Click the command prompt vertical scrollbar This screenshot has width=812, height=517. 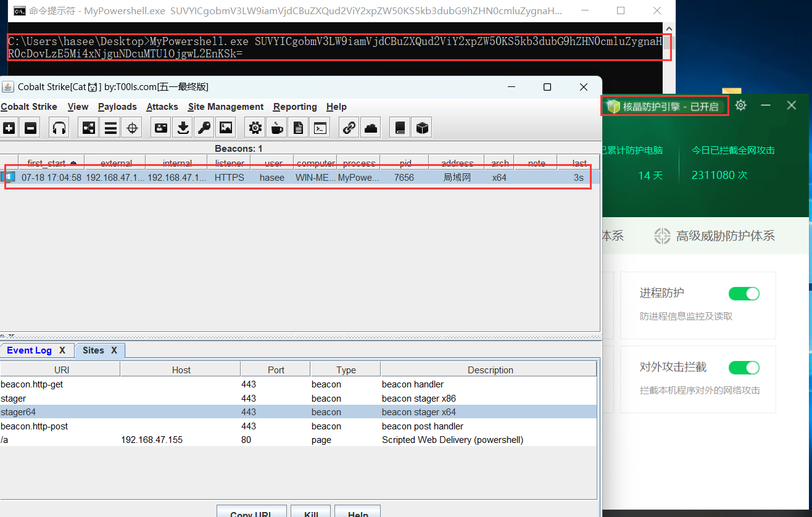tap(669, 57)
